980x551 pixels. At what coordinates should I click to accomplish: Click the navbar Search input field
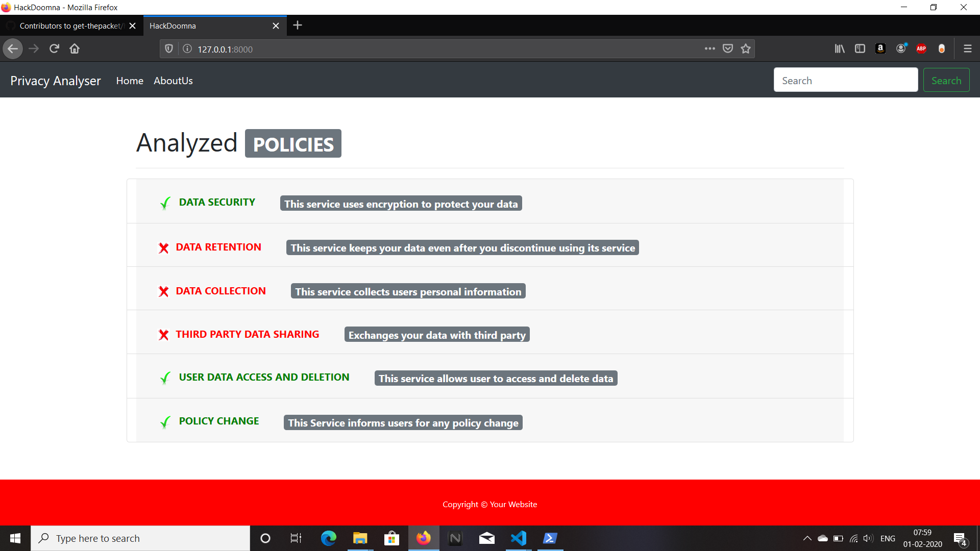coord(845,81)
